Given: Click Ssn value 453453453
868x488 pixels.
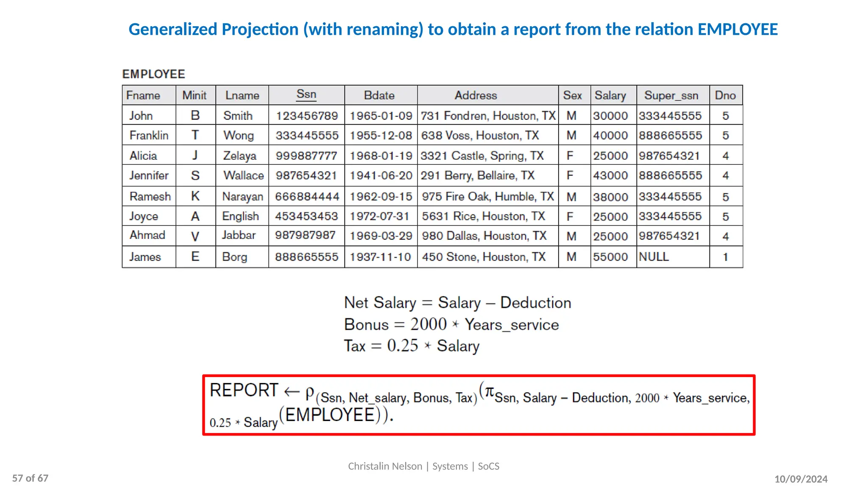Looking at the screenshot, I should pyautogui.click(x=306, y=216).
